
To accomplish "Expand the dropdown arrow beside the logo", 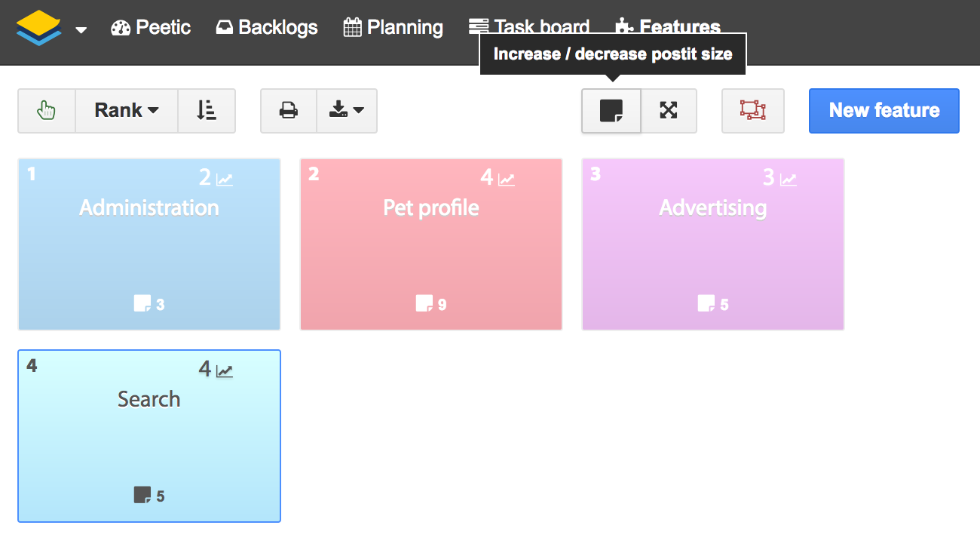I will 81,30.
